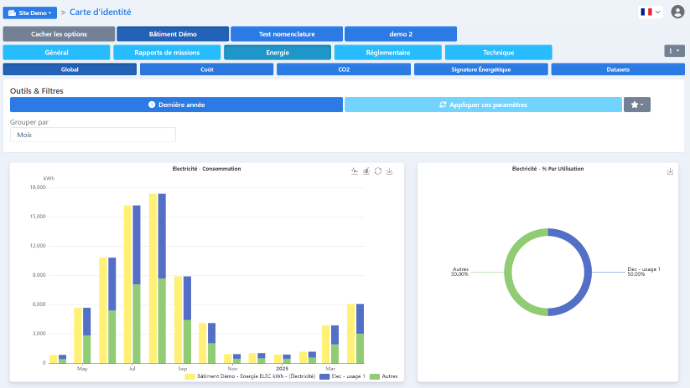Restore the consumption chart with refresh icon

click(378, 171)
